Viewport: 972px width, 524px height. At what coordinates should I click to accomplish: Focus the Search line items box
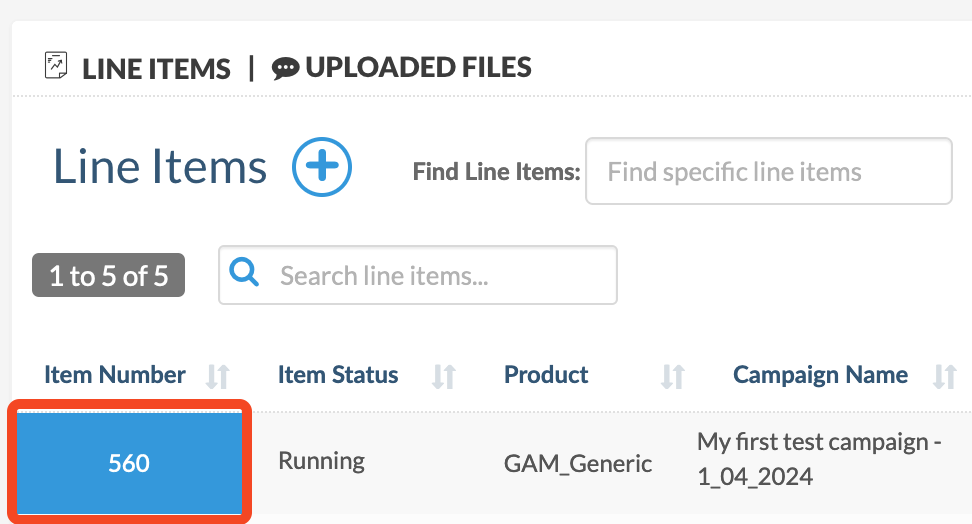(x=418, y=275)
